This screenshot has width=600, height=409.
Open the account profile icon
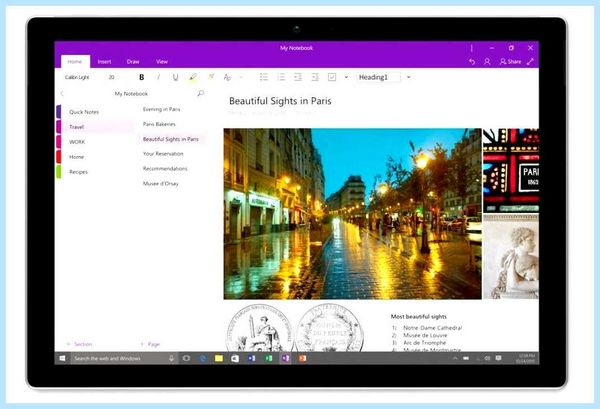pyautogui.click(x=487, y=62)
